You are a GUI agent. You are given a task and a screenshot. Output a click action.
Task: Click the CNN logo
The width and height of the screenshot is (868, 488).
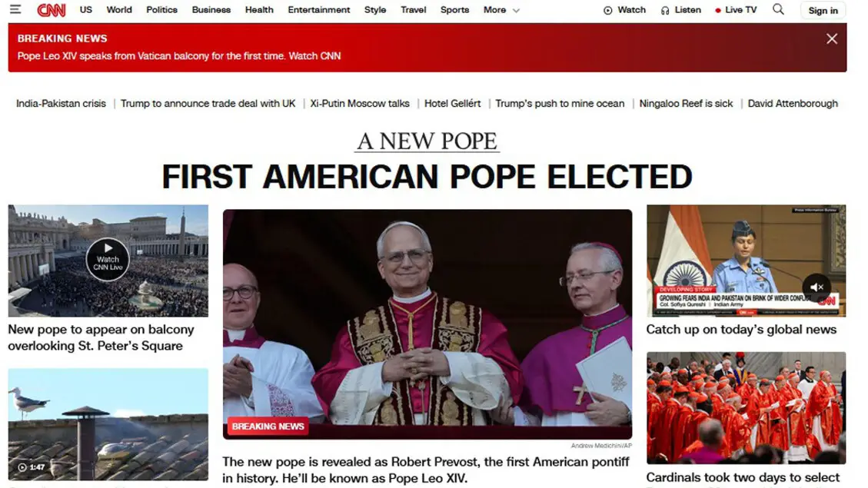[51, 10]
